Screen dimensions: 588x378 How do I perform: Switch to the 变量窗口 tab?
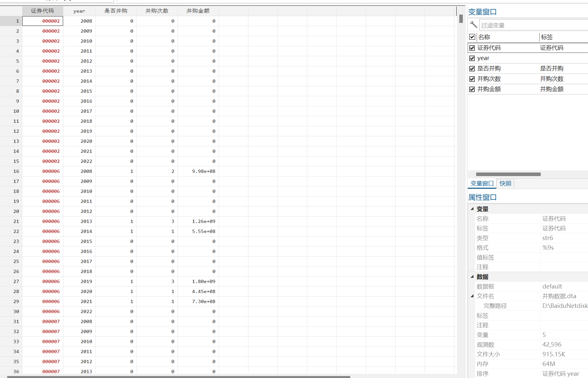point(482,184)
